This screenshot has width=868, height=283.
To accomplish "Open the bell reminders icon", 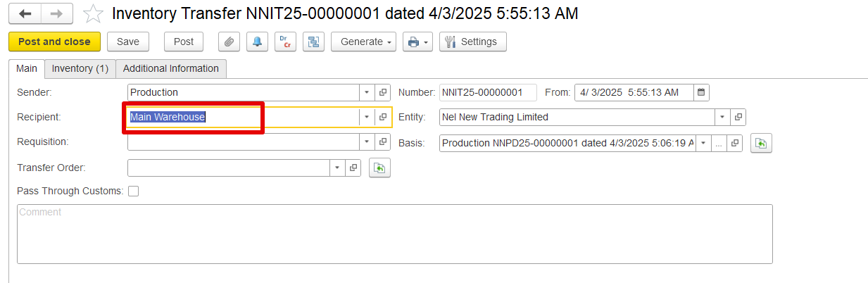I will pos(257,42).
